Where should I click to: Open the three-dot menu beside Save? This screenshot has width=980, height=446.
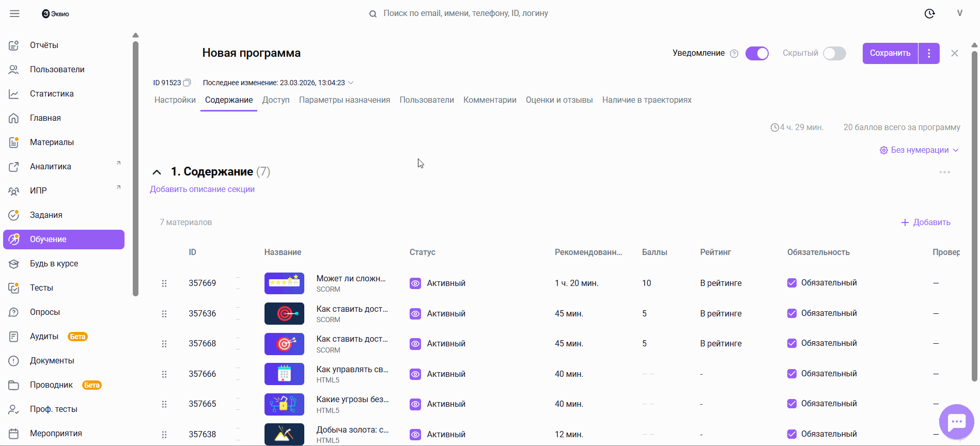(929, 53)
